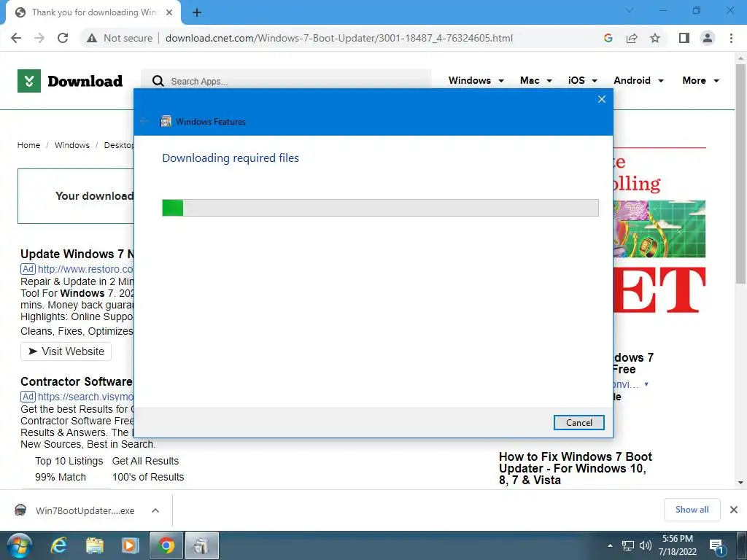Image resolution: width=747 pixels, height=560 pixels.
Task: Click the address bar URL
Action: click(x=339, y=38)
